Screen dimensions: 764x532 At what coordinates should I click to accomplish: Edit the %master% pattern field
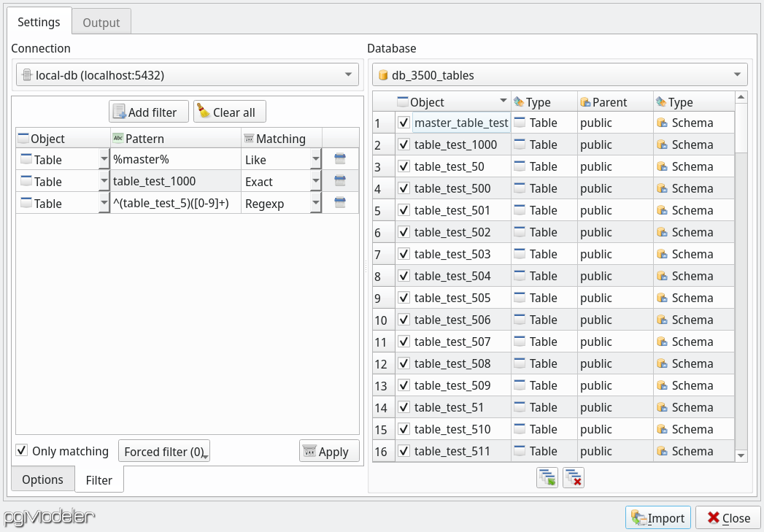coord(176,159)
